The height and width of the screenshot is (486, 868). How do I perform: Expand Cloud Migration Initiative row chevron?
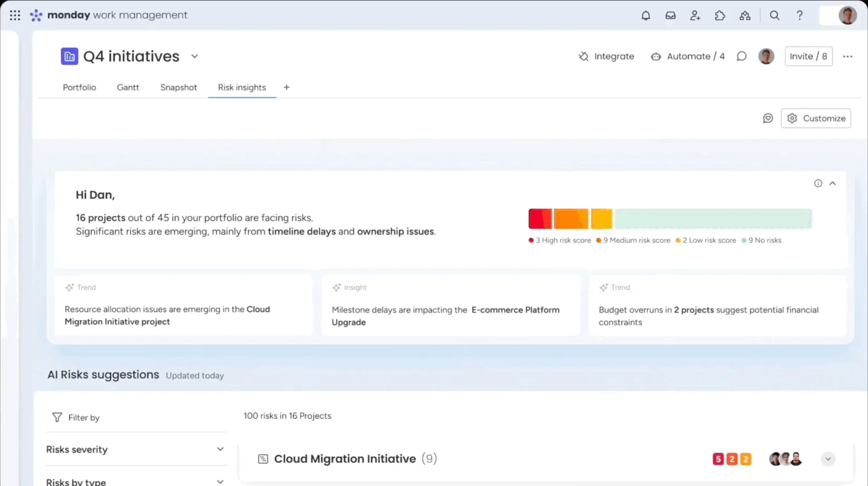[828, 459]
